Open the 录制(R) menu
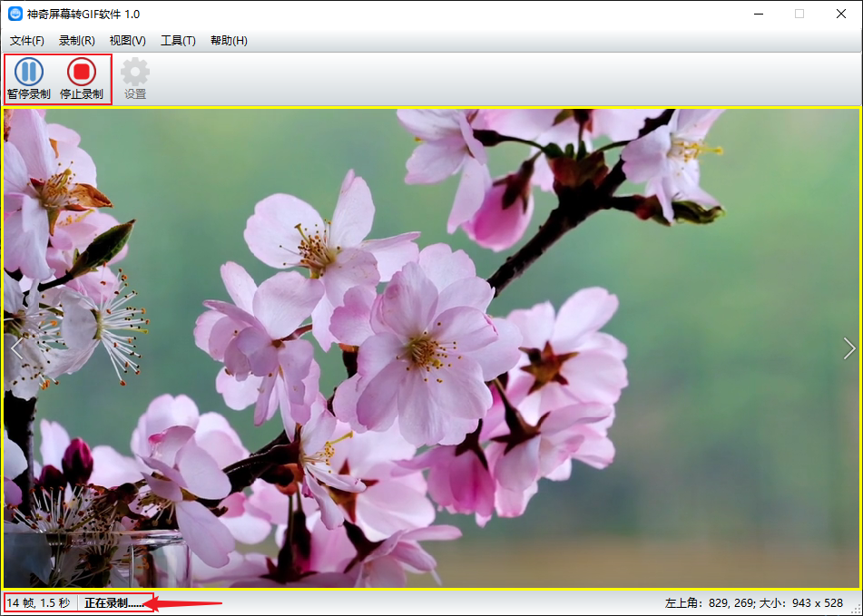The height and width of the screenshot is (616, 863). 77,41
